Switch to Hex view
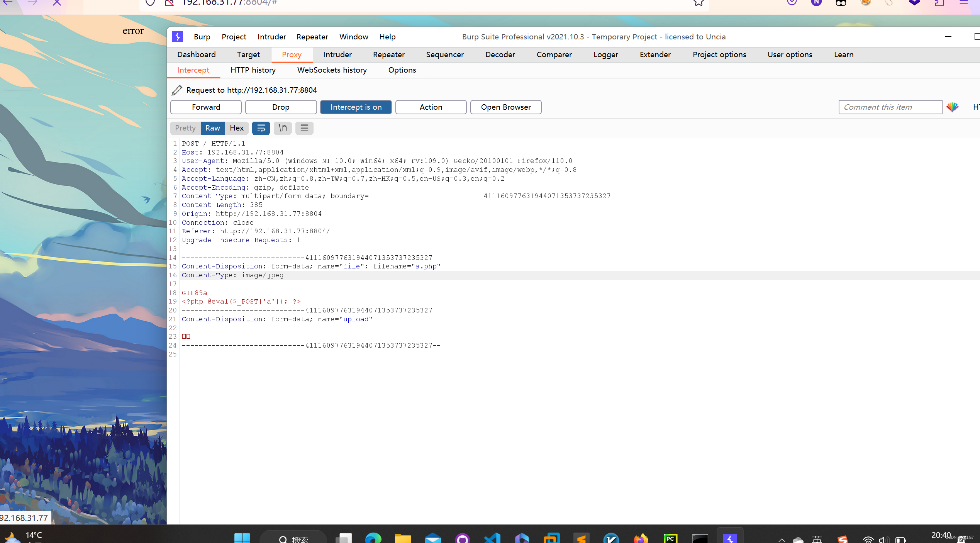The image size is (980, 543). click(x=237, y=128)
